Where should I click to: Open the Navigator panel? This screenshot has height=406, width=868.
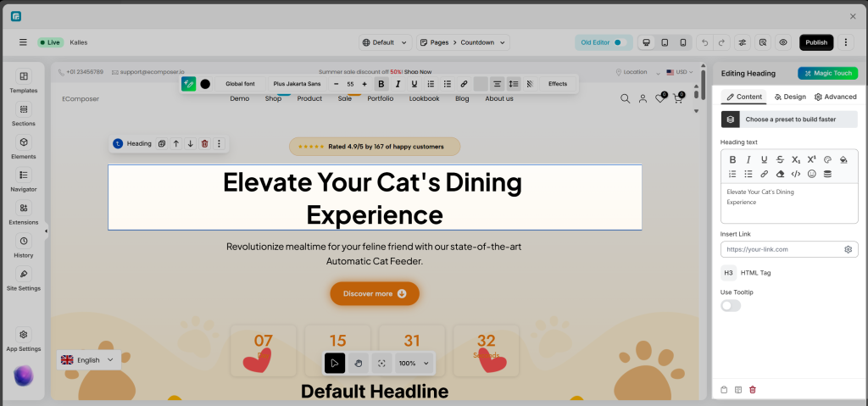click(23, 180)
